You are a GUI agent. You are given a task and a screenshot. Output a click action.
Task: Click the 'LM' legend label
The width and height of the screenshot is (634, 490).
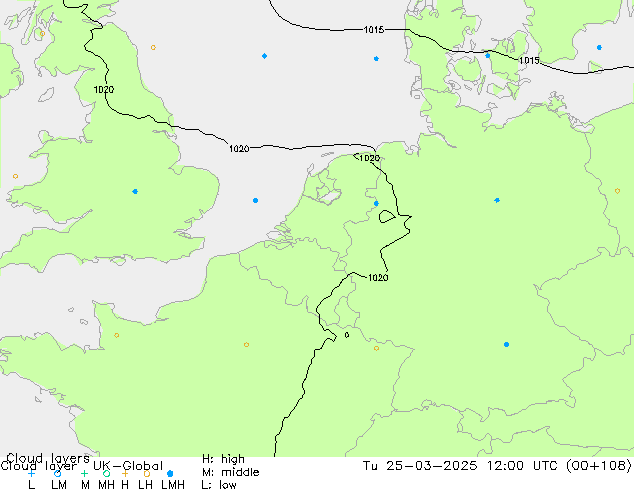[59, 485]
